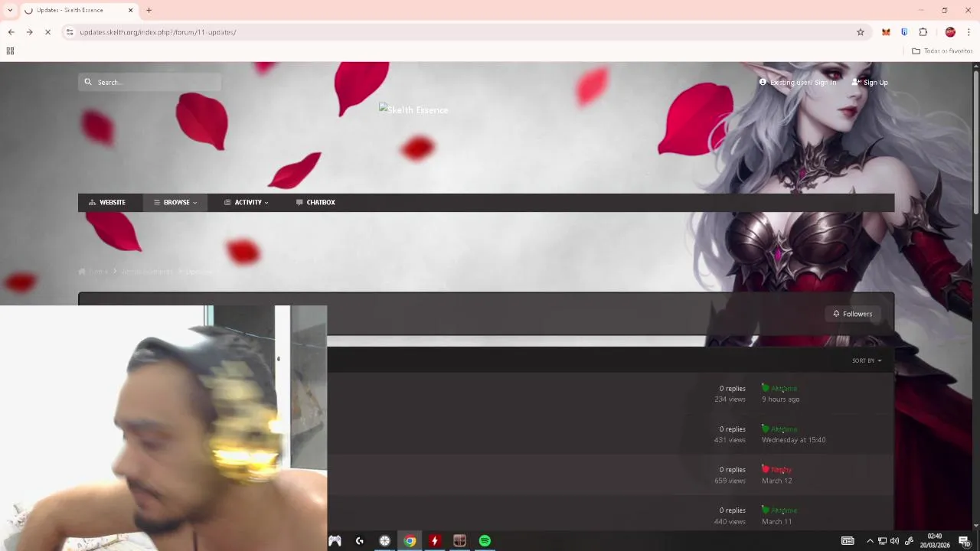Click the '234 views' count
The height and width of the screenshot is (551, 980).
730,399
